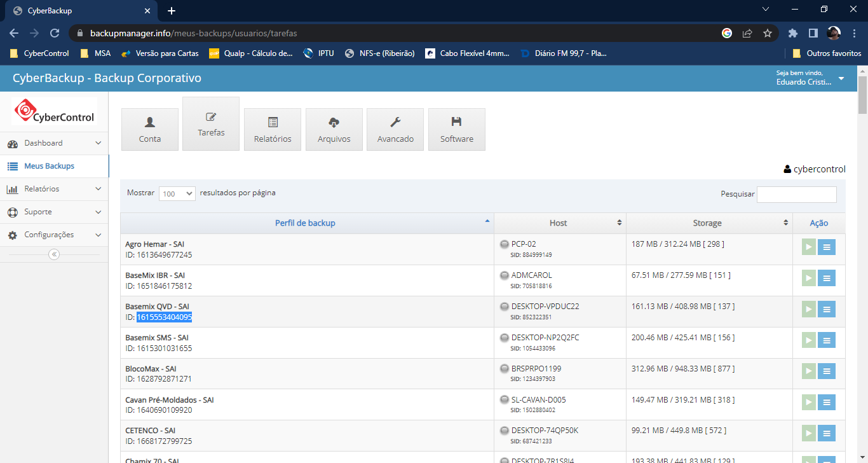The height and width of the screenshot is (463, 868).
Task: Open the Software tab
Action: [456, 129]
